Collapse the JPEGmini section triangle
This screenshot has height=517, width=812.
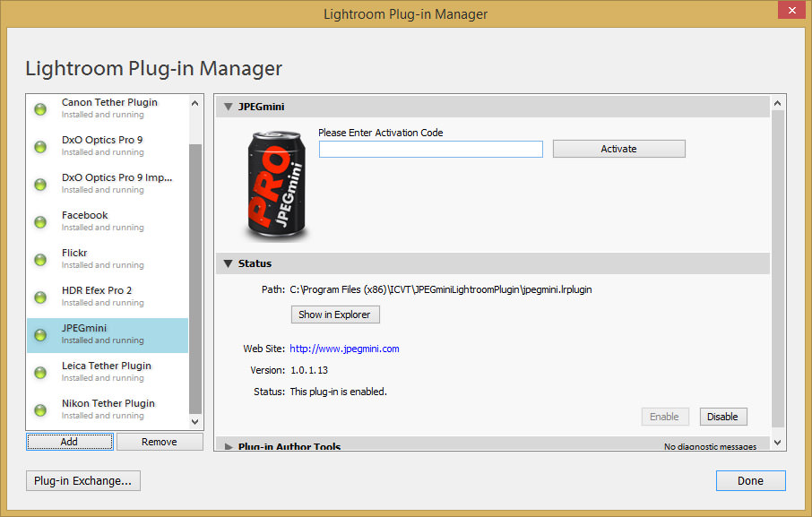228,107
